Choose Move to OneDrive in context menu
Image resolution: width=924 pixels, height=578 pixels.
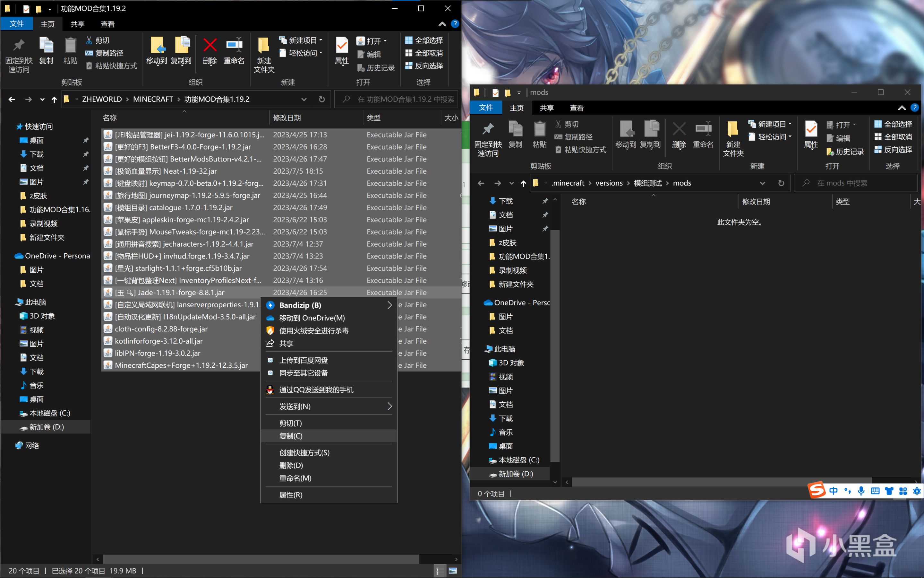pyautogui.click(x=329, y=318)
